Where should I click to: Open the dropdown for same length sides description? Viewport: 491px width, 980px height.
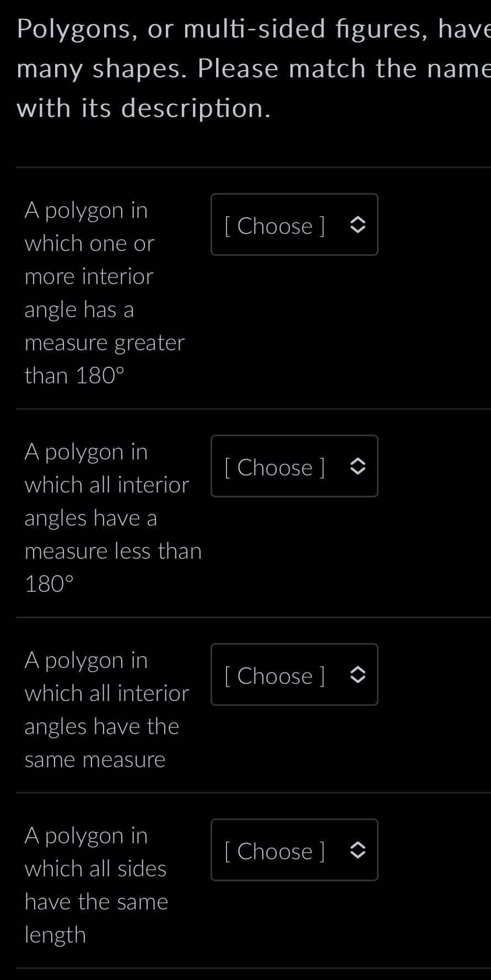pyautogui.click(x=294, y=850)
